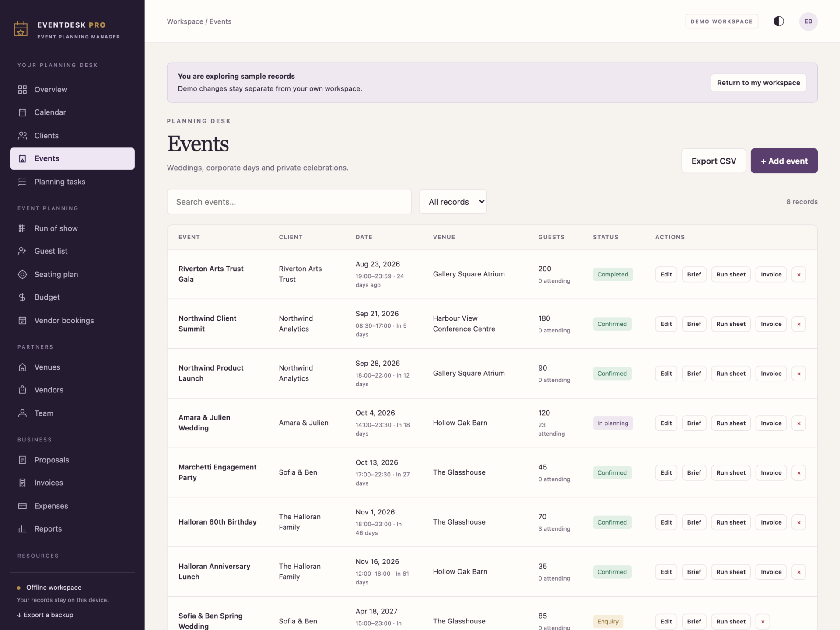Click the Budget dollar icon
The height and width of the screenshot is (630, 840).
click(22, 297)
